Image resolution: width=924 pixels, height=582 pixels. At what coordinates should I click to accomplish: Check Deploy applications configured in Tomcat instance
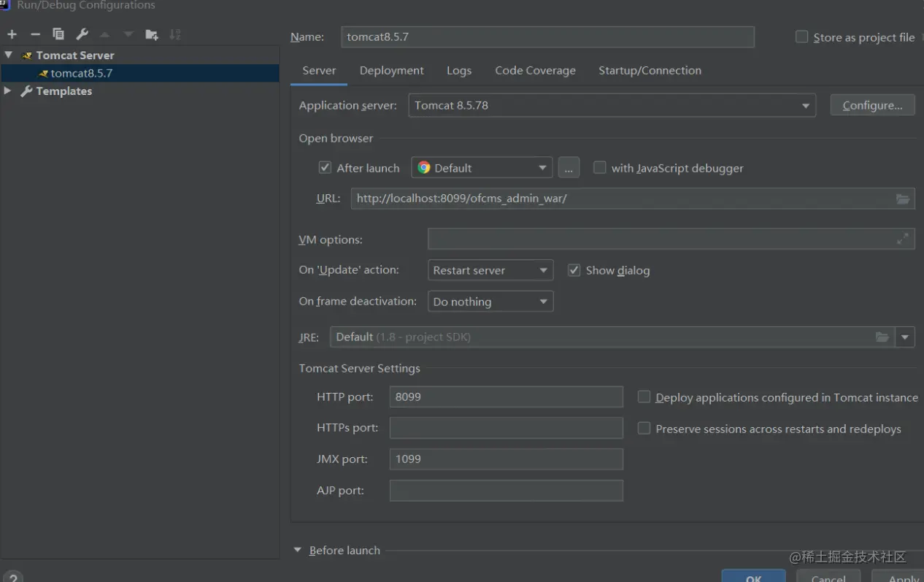click(x=644, y=397)
